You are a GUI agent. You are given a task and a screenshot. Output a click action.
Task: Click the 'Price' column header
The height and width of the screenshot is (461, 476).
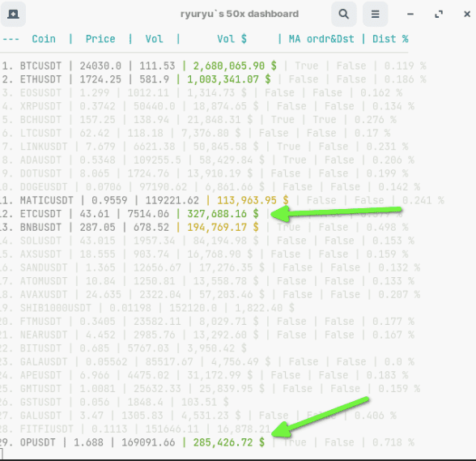[100, 39]
